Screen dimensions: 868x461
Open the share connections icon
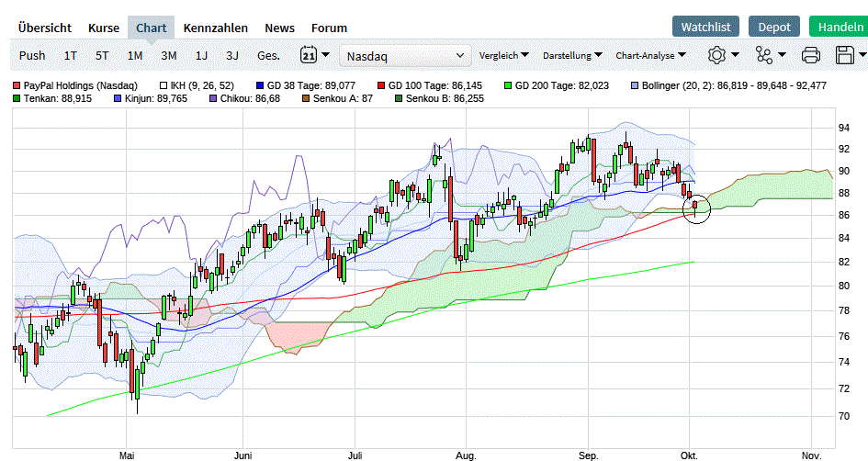pyautogui.click(x=764, y=55)
